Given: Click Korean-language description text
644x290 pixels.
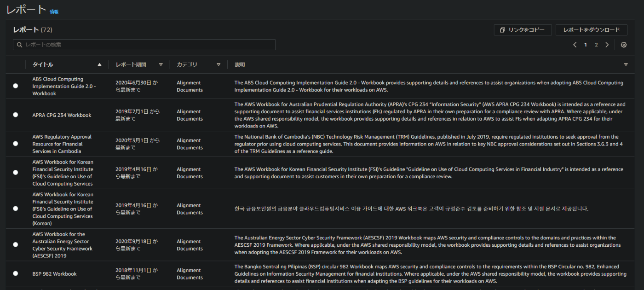Looking at the screenshot, I should point(411,209).
